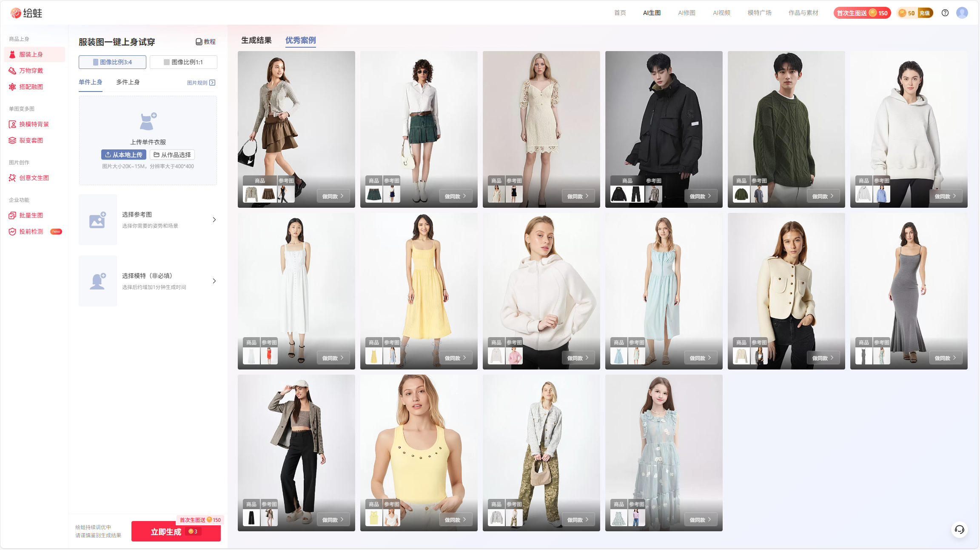Click the 批量生图 sidebar icon

point(12,215)
